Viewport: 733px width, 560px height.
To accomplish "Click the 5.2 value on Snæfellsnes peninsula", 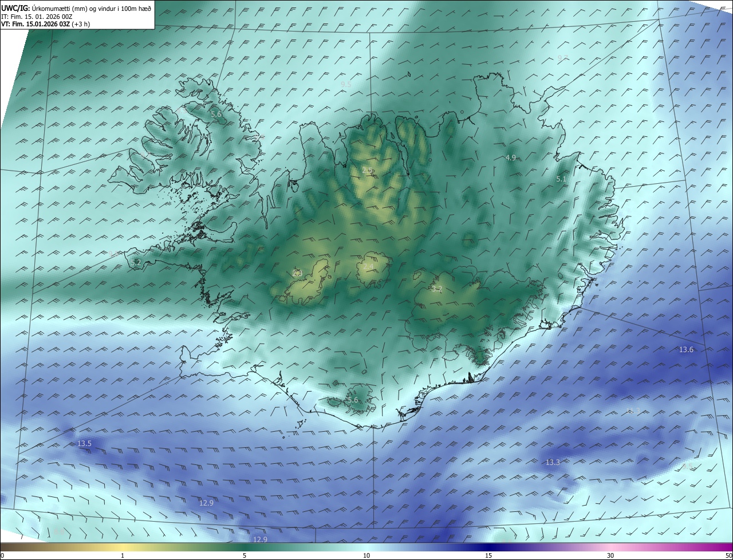I will pos(136,262).
